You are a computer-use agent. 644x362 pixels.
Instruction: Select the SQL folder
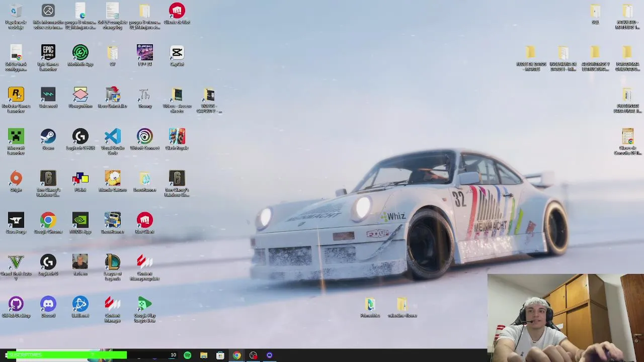pos(595,14)
